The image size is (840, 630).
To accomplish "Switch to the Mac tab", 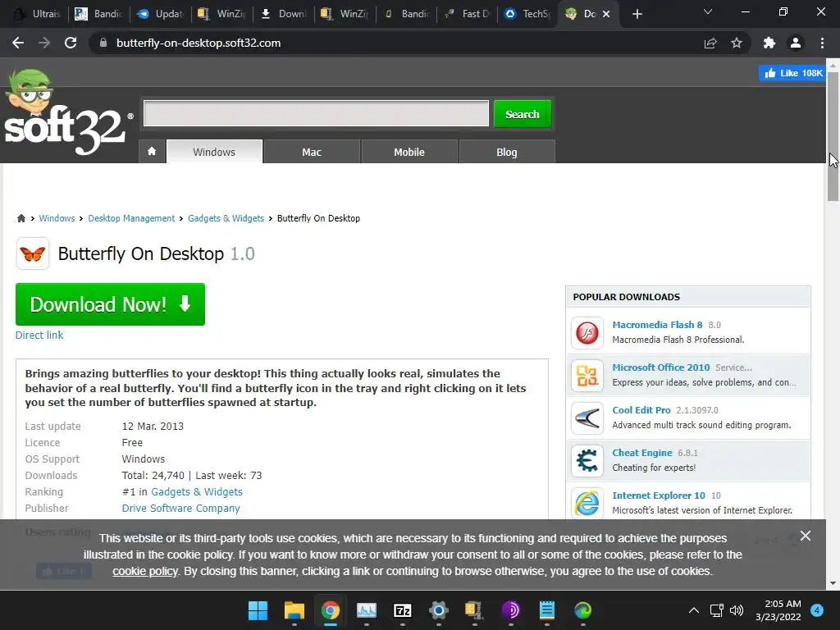I will click(312, 152).
